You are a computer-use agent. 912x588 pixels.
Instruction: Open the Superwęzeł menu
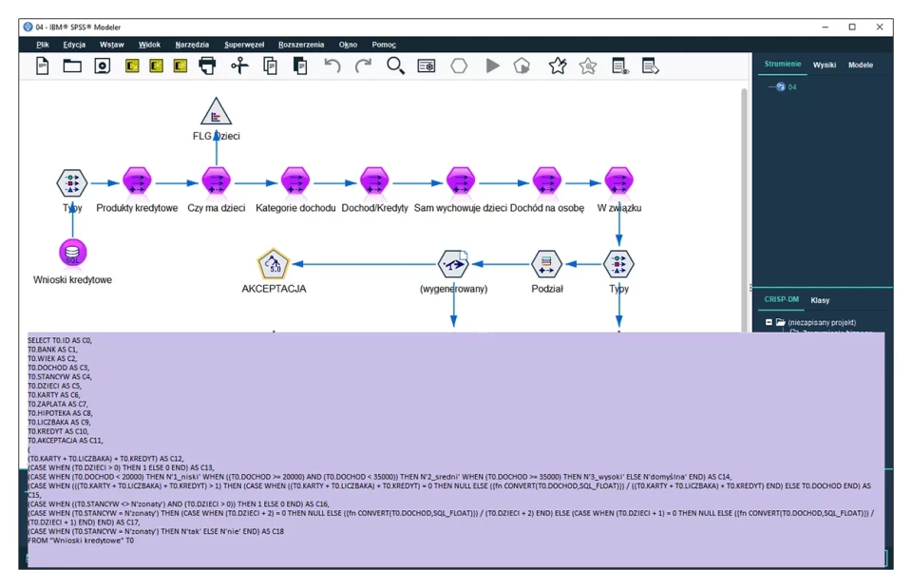click(245, 45)
